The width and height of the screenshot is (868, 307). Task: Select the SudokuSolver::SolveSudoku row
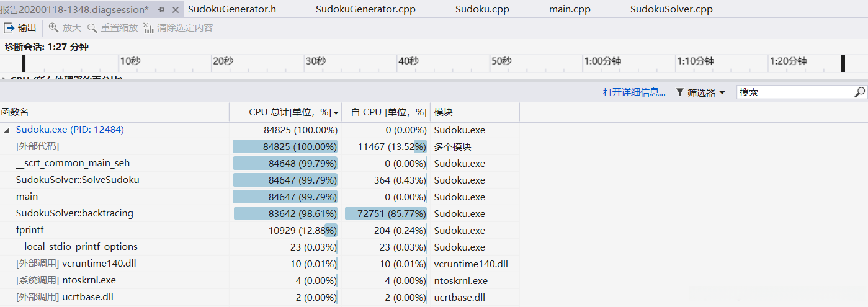(x=259, y=180)
